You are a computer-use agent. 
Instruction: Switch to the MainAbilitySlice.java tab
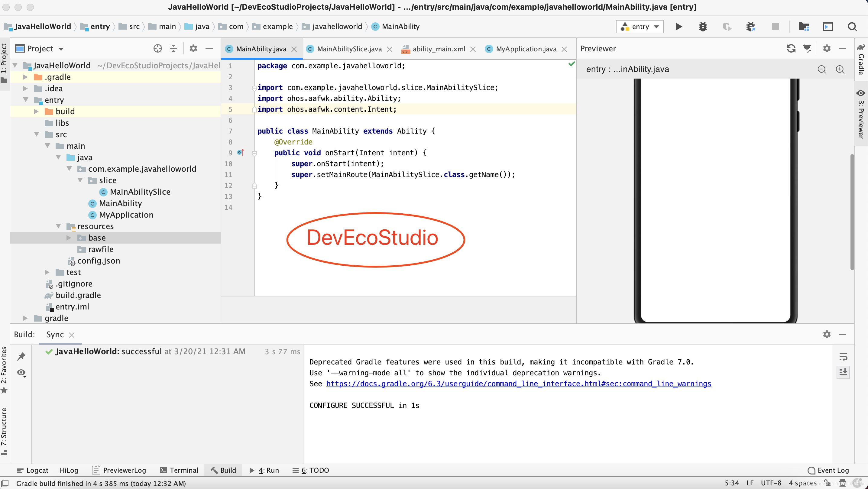click(349, 49)
